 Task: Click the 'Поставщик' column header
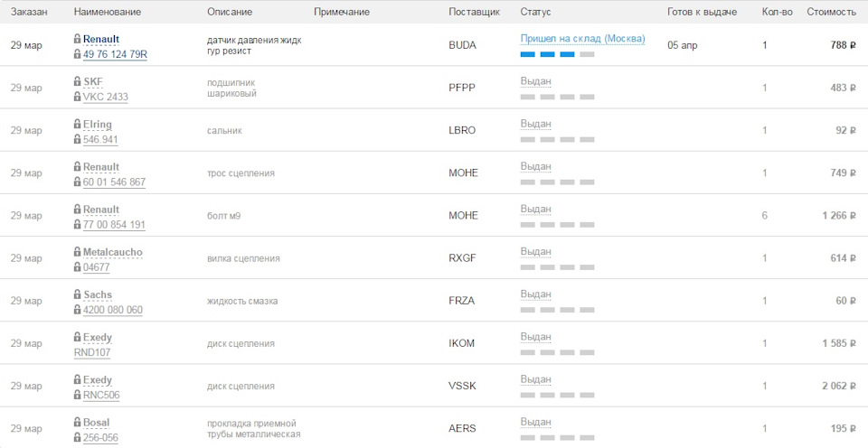click(x=474, y=12)
